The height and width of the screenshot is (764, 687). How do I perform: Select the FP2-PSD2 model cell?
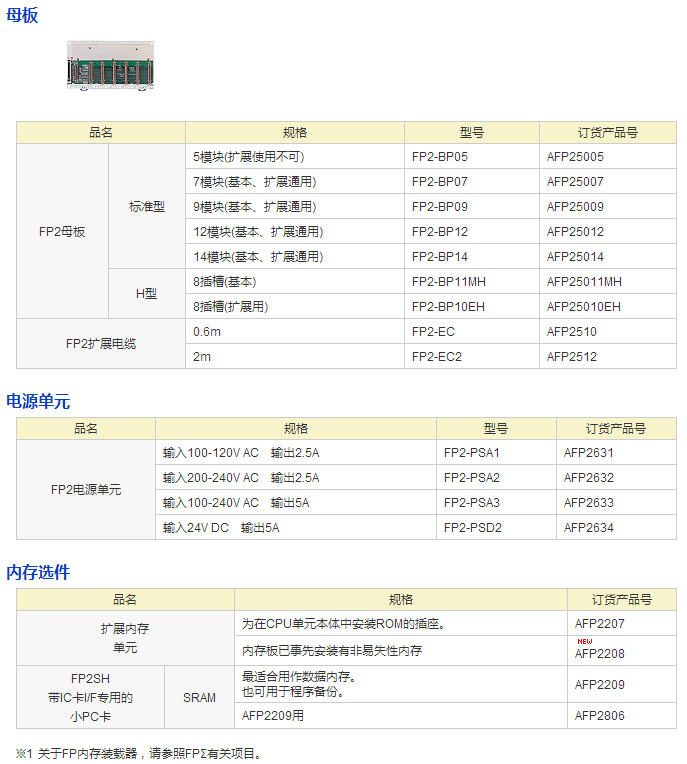click(x=472, y=528)
